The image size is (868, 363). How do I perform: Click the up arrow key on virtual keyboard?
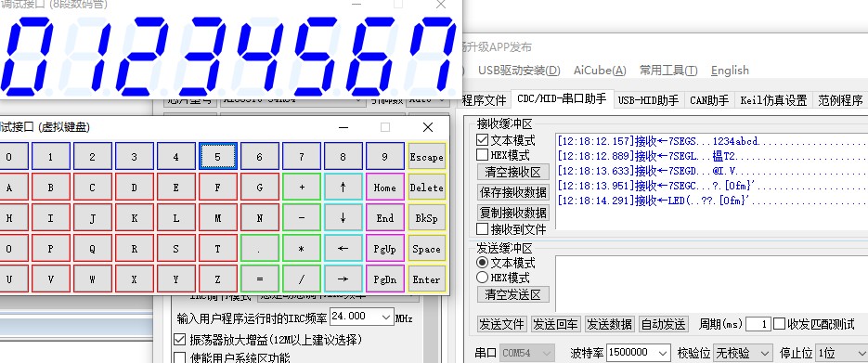tap(343, 187)
